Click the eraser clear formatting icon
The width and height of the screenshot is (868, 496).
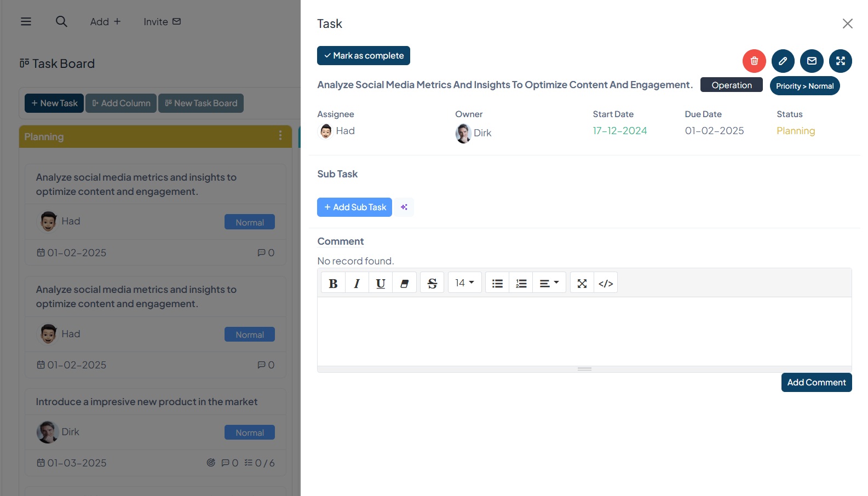click(405, 283)
